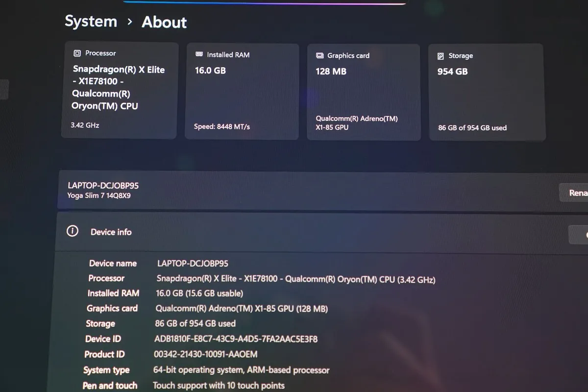Click the 3.42 GHz speed text
Image resolution: width=588 pixels, height=392 pixels.
[85, 125]
